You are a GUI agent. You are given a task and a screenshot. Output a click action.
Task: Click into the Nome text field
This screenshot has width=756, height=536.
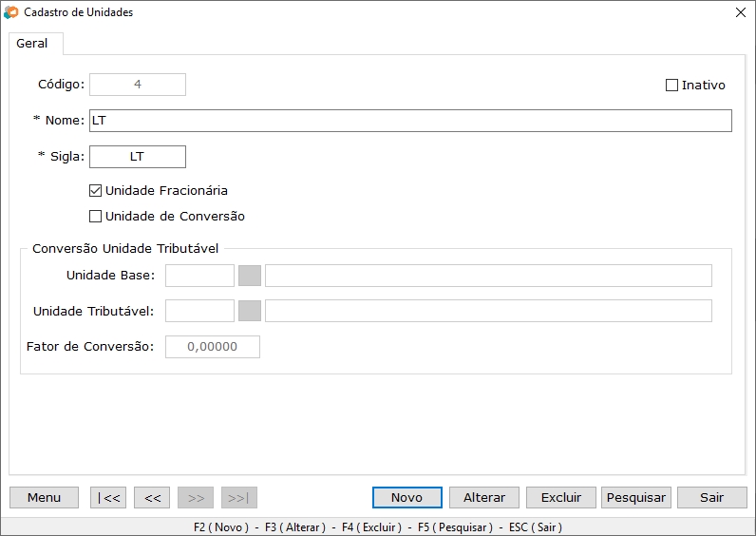[410, 121]
